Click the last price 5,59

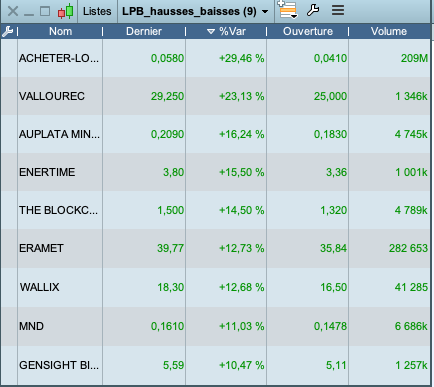point(173,365)
